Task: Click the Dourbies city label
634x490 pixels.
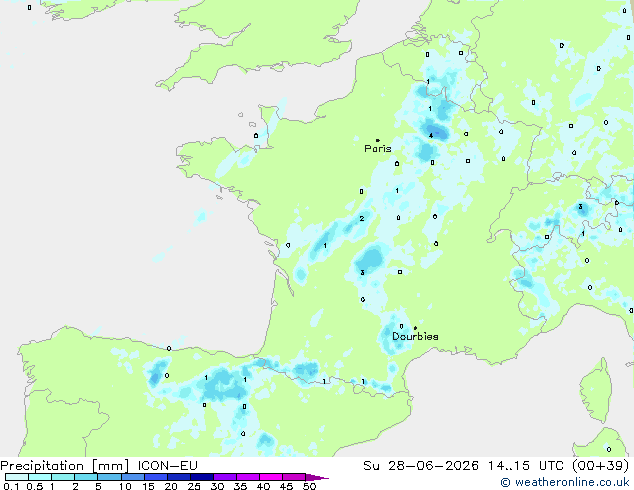Action: tap(415, 336)
